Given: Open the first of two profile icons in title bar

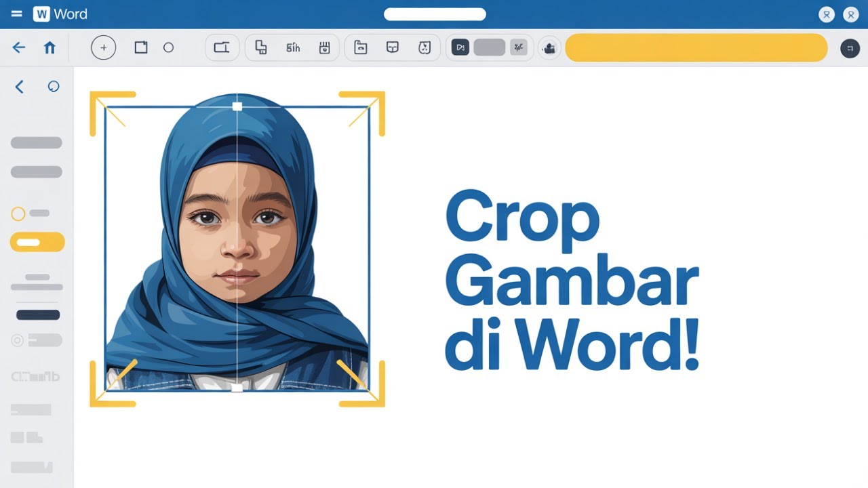Looking at the screenshot, I should pos(826,14).
